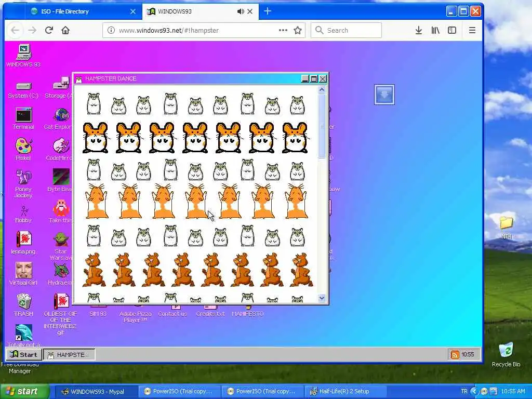The width and height of the screenshot is (532, 399).
Task: Click the HAMPSTER DANCE window title
Action: [111, 78]
